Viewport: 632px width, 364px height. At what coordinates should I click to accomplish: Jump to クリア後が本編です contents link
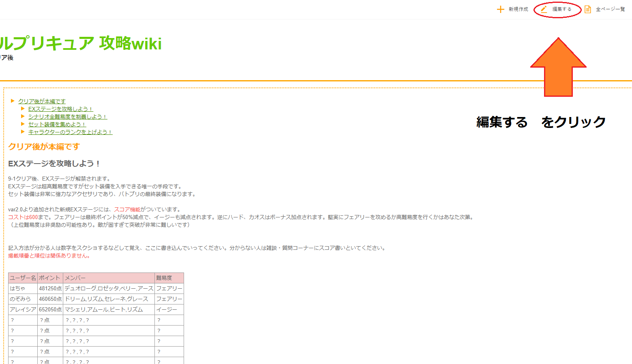point(42,101)
